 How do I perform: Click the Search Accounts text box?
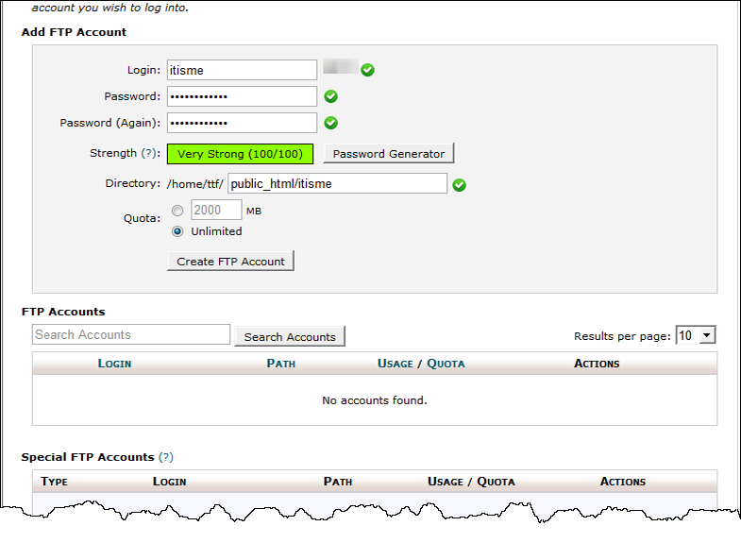pos(131,335)
